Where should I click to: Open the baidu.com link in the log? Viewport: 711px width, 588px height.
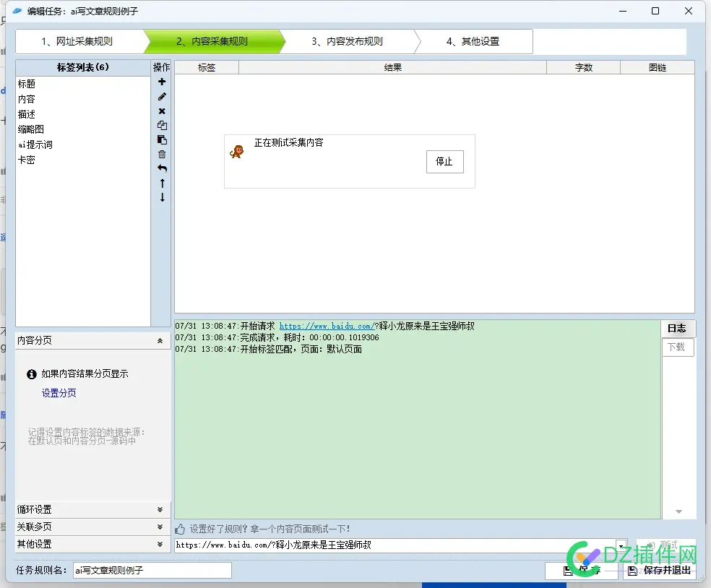pyautogui.click(x=327, y=326)
